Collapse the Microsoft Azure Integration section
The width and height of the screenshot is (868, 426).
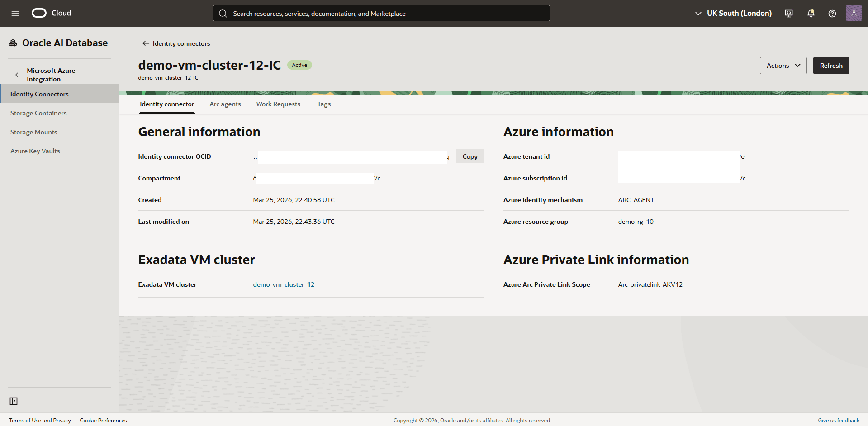tap(17, 75)
